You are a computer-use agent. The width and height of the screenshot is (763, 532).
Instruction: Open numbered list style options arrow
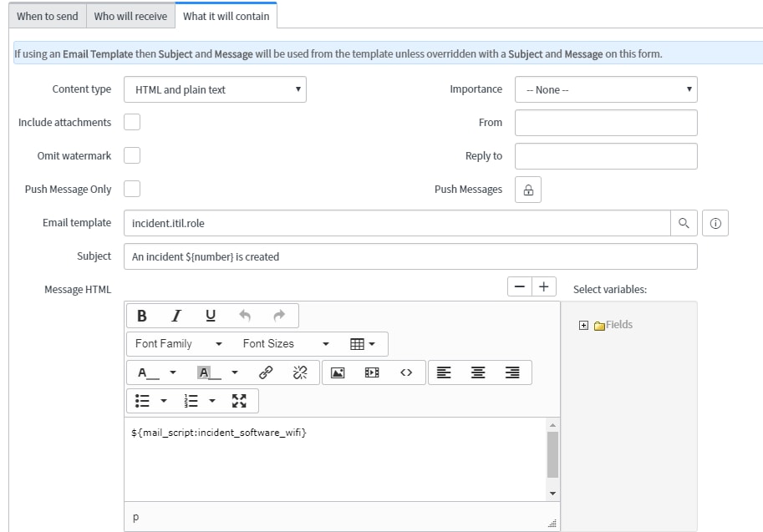coord(212,401)
